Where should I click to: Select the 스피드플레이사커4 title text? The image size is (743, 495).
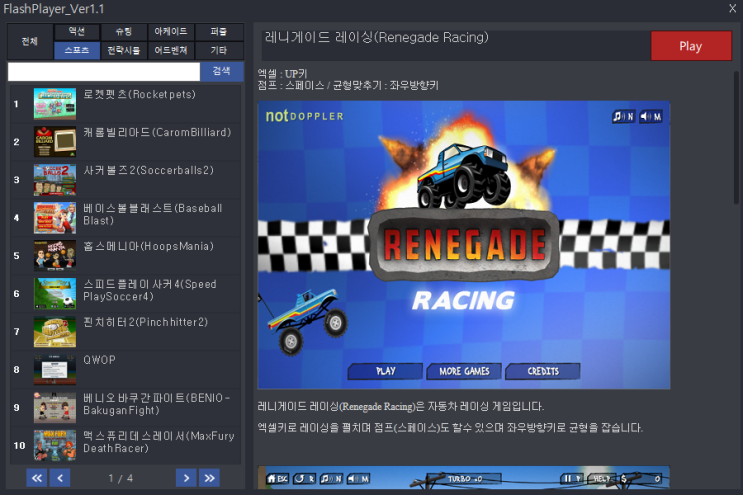click(150, 290)
